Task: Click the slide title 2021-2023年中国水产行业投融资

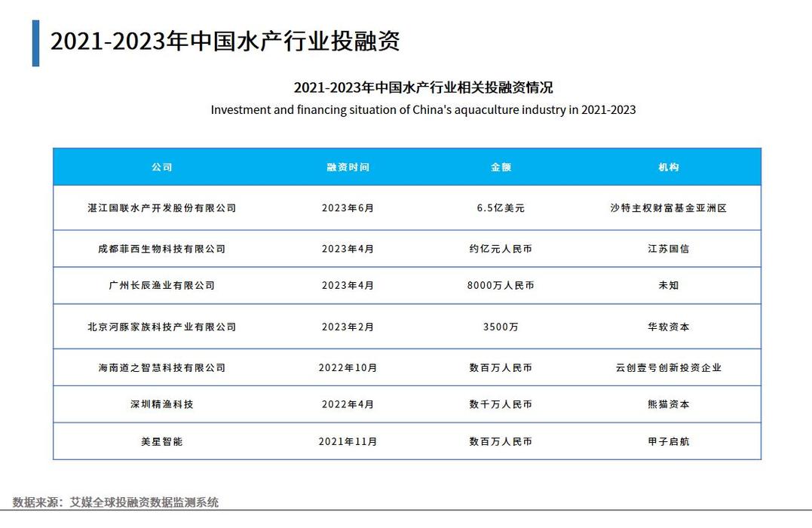Action: [x=226, y=43]
